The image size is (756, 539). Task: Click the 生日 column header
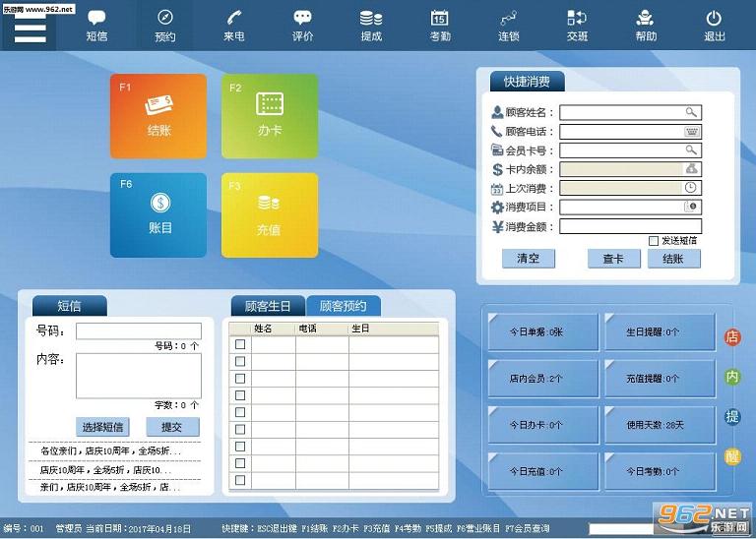click(x=394, y=329)
